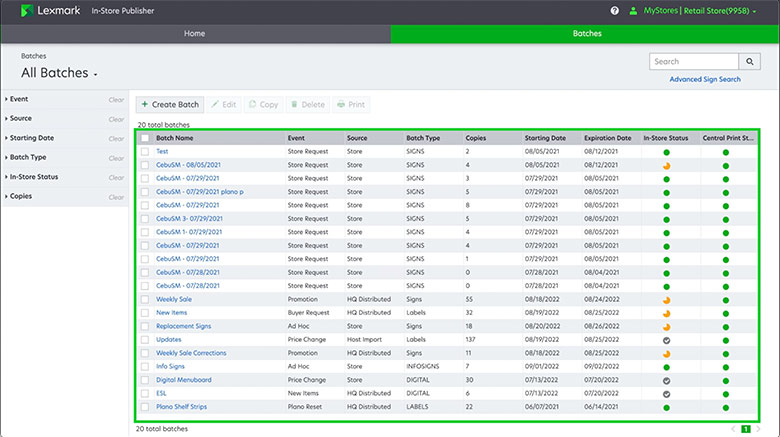Check the box for the Test batch
The width and height of the screenshot is (780, 437).
[145, 151]
